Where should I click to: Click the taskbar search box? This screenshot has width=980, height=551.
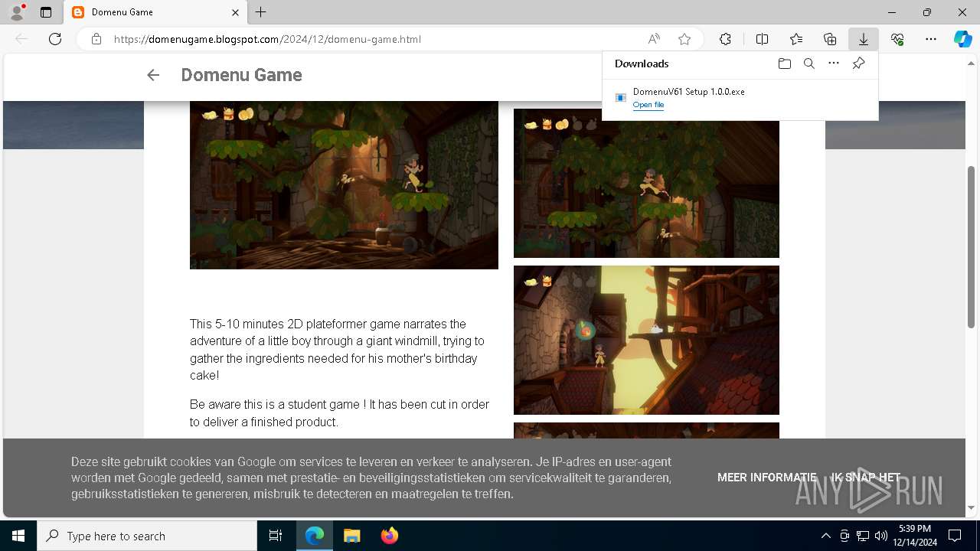147,536
